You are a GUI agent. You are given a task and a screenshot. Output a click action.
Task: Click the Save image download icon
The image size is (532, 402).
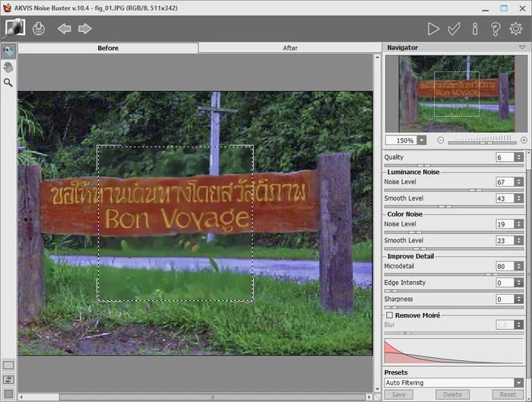[39, 29]
